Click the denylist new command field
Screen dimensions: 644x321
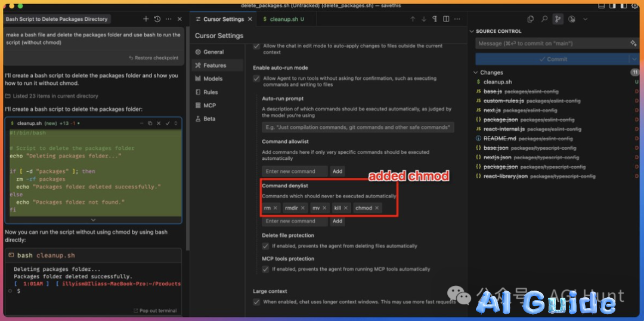coord(295,221)
